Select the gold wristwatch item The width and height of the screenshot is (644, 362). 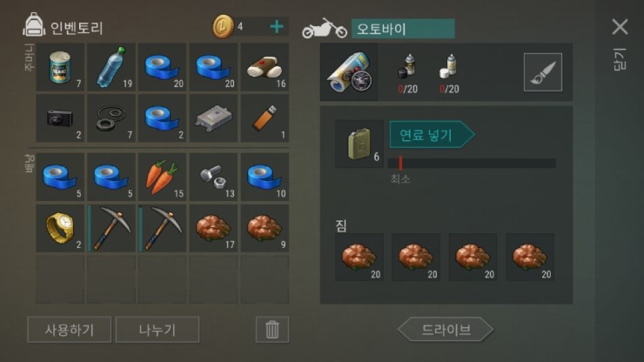click(60, 229)
